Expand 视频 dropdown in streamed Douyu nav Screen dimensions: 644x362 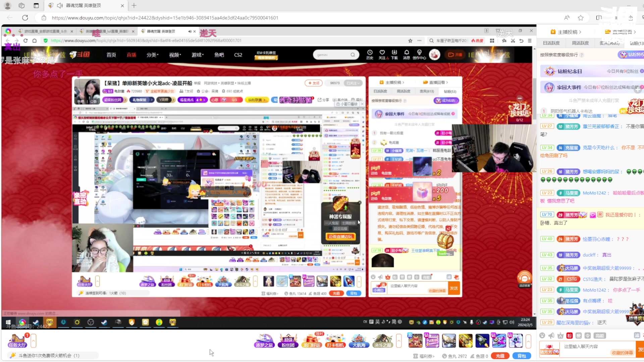point(175,55)
